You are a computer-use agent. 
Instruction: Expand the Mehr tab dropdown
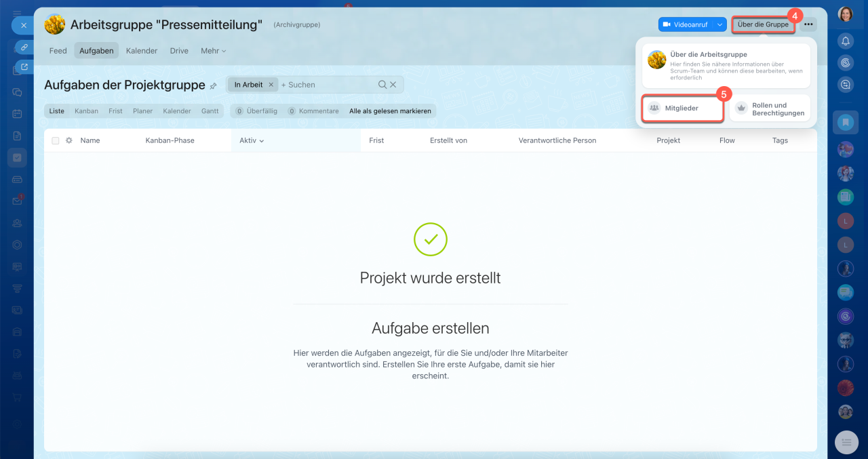click(x=213, y=51)
